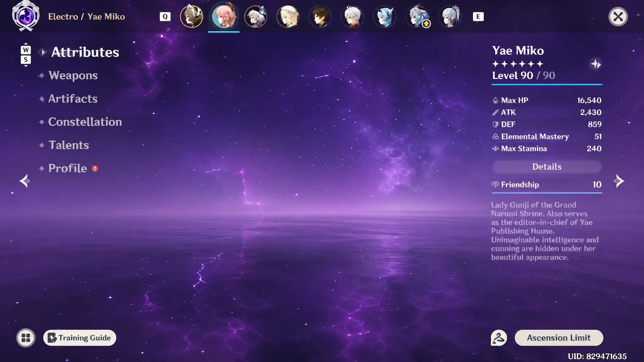Viewport: 644px width, 362px height.
Task: Select the spiky white-haired character portrait
Action: (x=352, y=16)
